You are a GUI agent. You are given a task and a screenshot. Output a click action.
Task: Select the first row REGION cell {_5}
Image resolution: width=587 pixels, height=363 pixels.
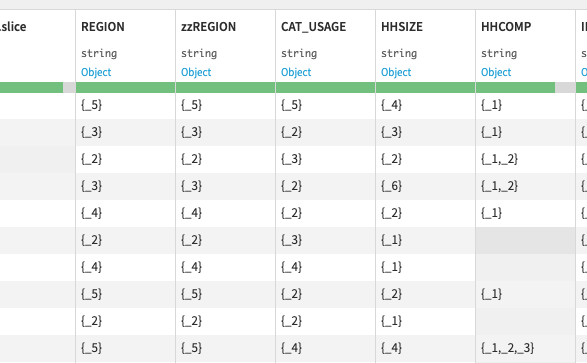pyautogui.click(x=125, y=105)
